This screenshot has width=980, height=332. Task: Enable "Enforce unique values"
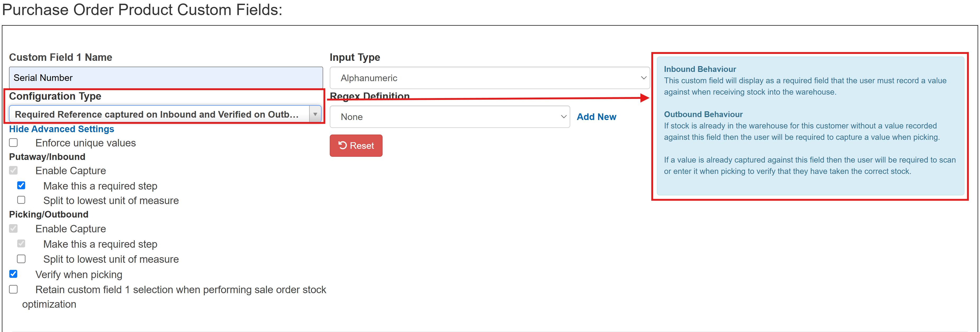(13, 142)
